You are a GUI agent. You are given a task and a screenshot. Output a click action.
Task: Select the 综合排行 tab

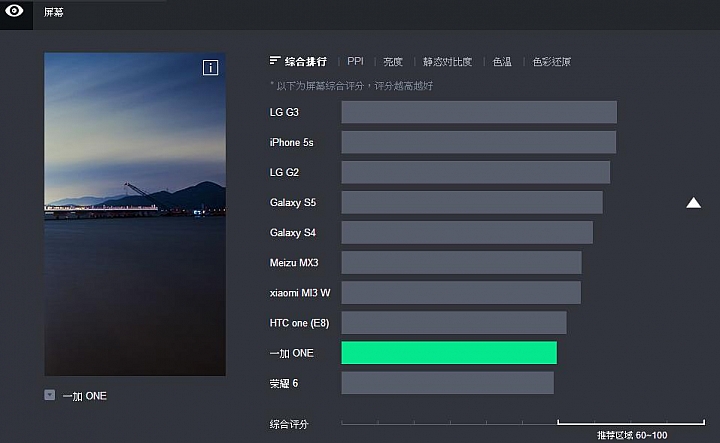click(306, 62)
